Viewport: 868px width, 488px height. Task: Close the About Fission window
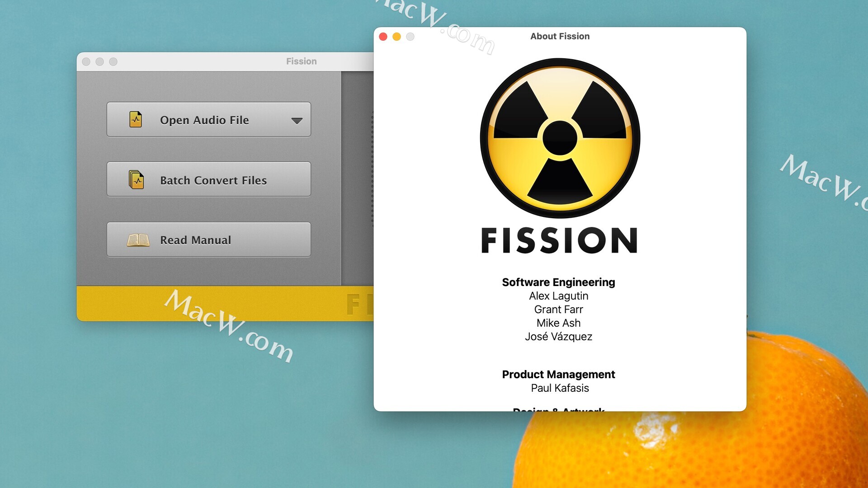[x=383, y=37]
